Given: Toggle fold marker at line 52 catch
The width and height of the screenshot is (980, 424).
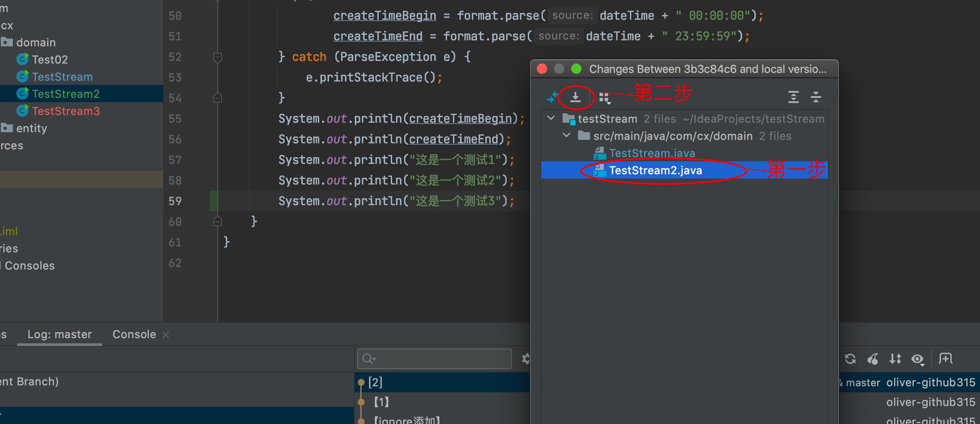Looking at the screenshot, I should (x=218, y=57).
